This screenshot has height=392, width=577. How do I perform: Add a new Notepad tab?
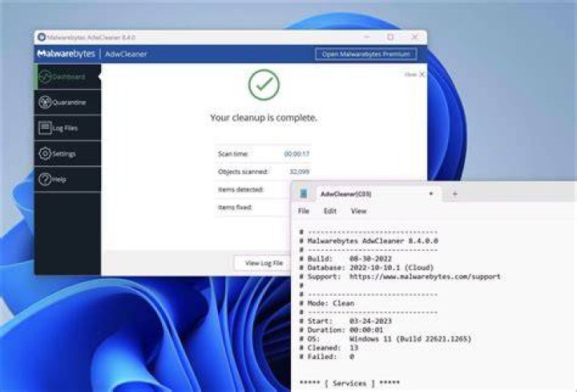pyautogui.click(x=455, y=194)
